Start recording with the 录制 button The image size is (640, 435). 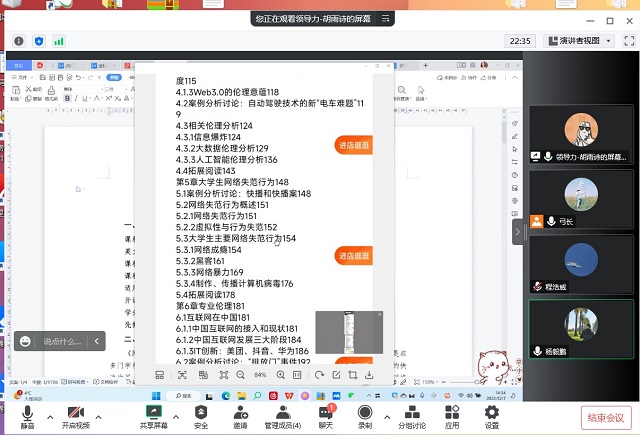364,417
